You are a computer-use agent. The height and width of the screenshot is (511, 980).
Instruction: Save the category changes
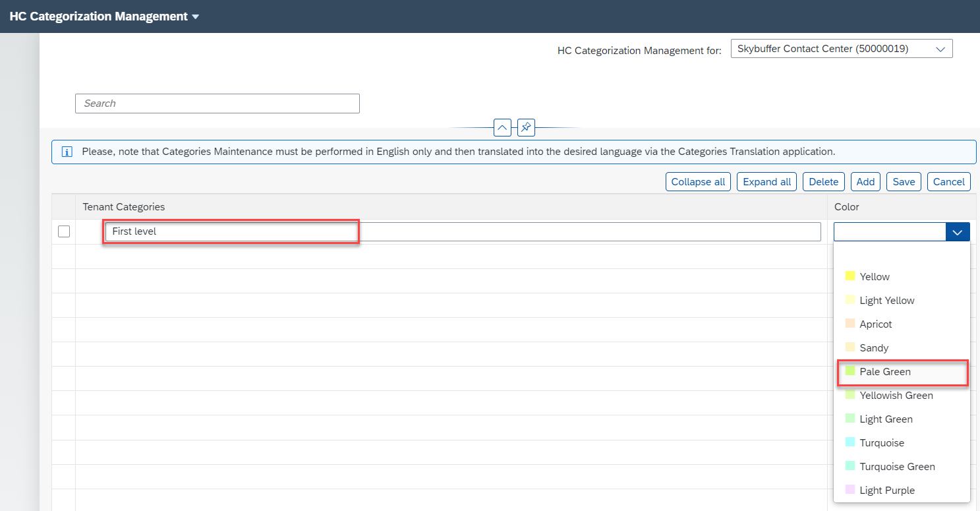click(x=904, y=182)
